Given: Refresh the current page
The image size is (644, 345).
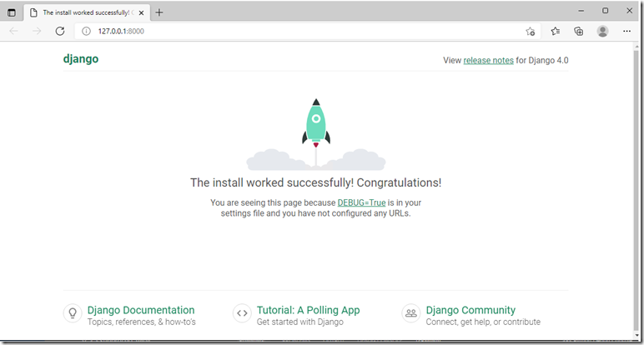Looking at the screenshot, I should [x=60, y=31].
